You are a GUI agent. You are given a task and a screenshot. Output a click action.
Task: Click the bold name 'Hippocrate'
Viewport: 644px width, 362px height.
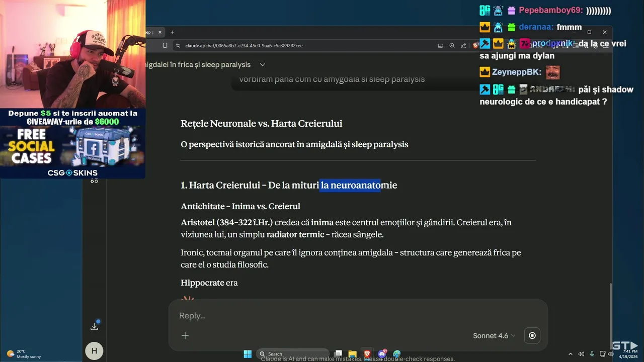pyautogui.click(x=202, y=283)
